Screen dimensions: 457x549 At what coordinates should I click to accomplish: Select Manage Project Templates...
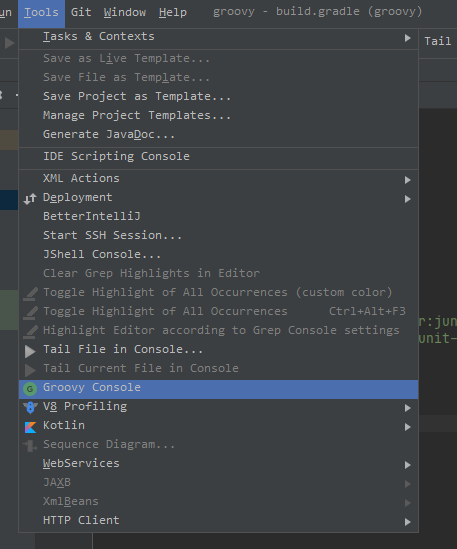[x=219, y=116]
